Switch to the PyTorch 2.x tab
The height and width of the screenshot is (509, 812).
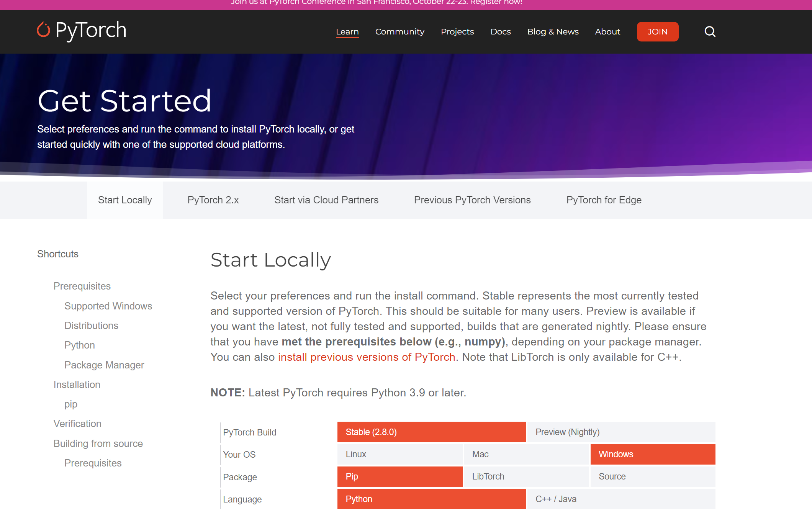pos(213,200)
